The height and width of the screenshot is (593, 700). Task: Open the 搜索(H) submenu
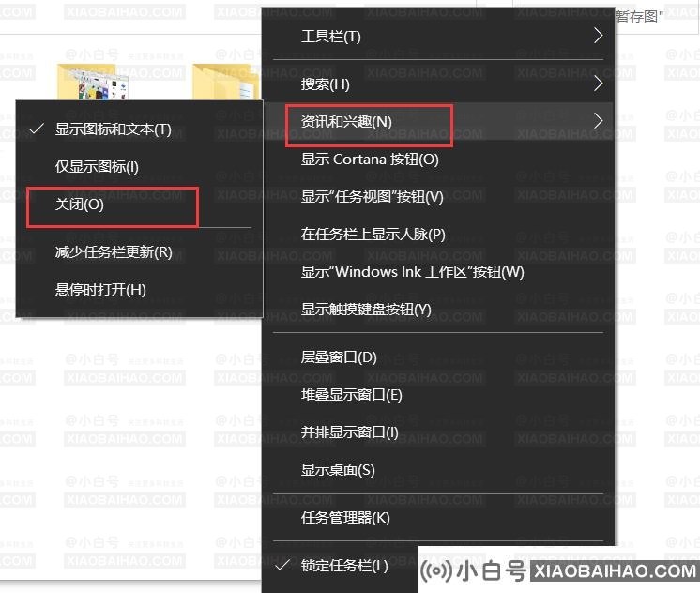[438, 84]
